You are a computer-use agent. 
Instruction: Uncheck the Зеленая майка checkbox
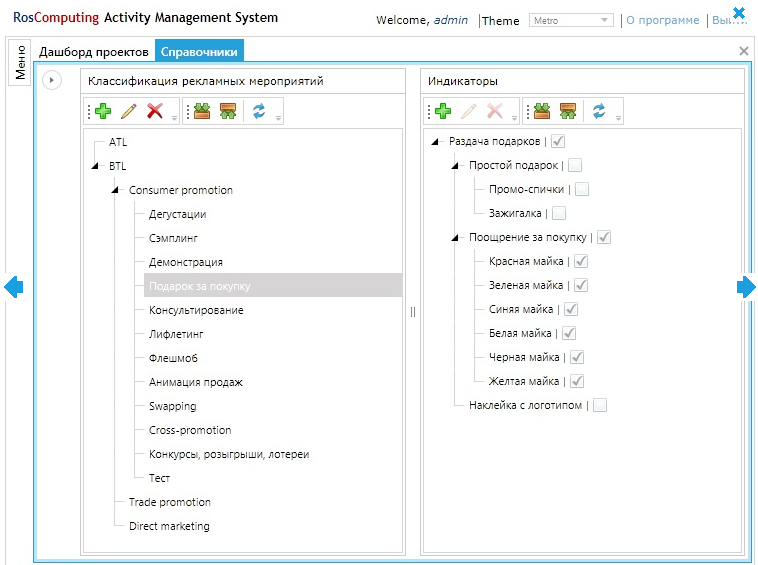(x=581, y=285)
